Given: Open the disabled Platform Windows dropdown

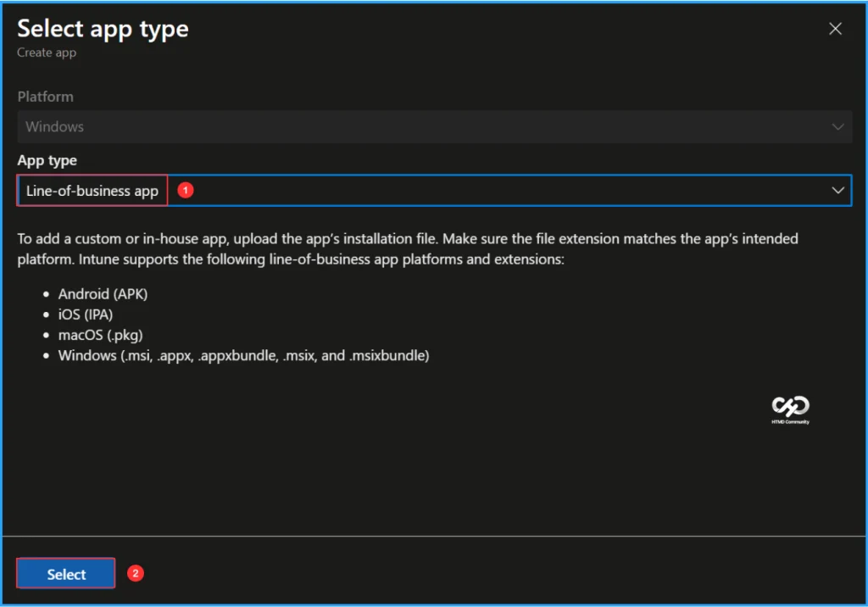Looking at the screenshot, I should click(x=434, y=127).
